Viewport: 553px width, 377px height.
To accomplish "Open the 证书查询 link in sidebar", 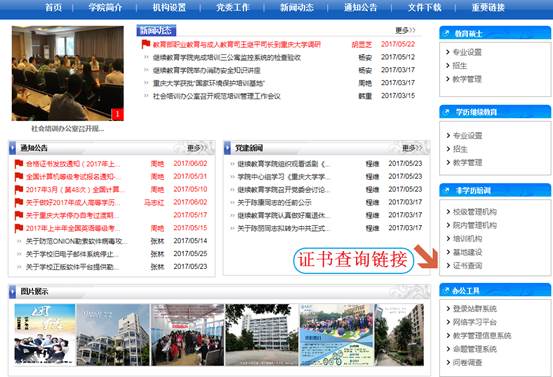I will [x=467, y=266].
